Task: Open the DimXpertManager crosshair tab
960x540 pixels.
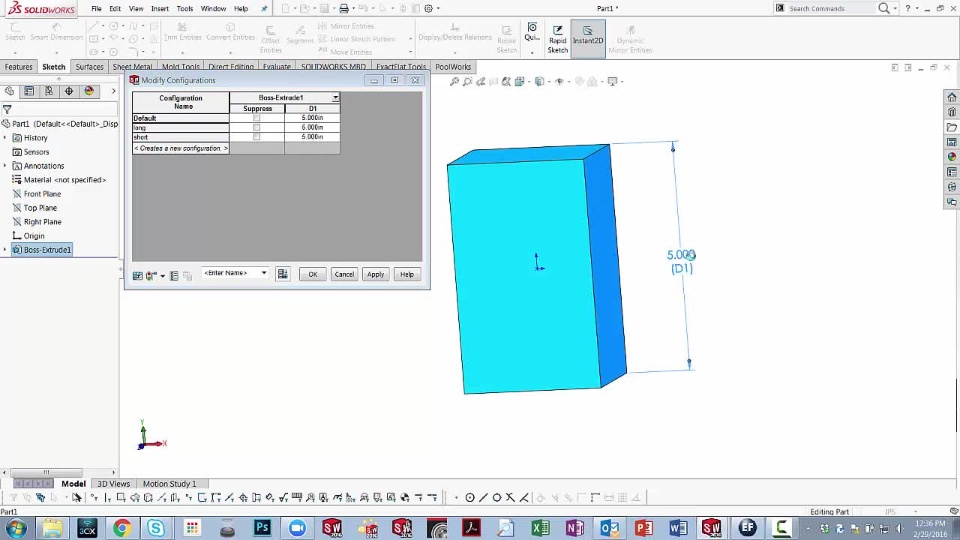Action: click(x=69, y=91)
